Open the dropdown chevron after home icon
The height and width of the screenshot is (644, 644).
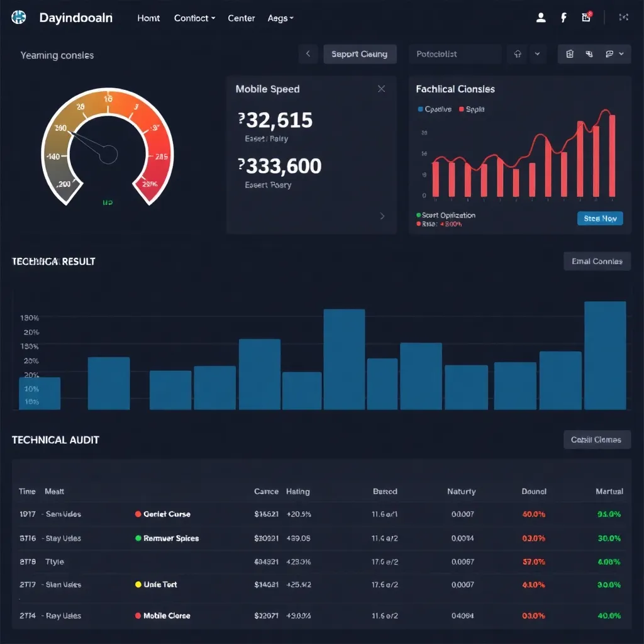tap(537, 54)
